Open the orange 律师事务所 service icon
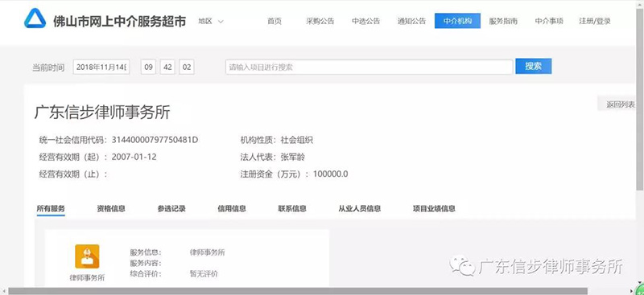644x295 pixels. coord(87,256)
